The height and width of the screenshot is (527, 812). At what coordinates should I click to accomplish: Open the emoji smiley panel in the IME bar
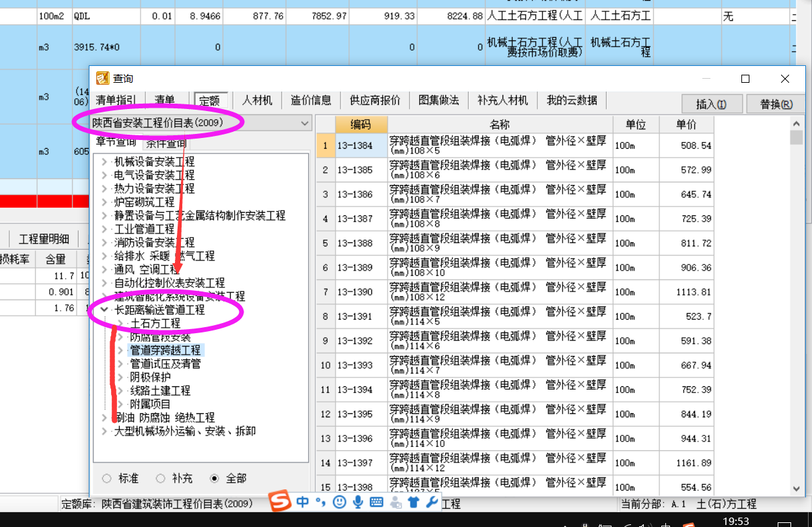pyautogui.click(x=340, y=502)
